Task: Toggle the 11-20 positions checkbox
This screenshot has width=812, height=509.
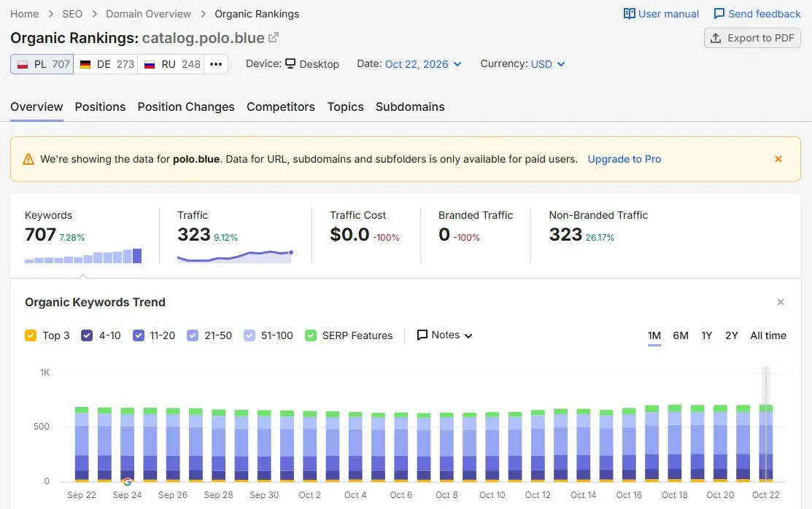Action: tap(139, 335)
